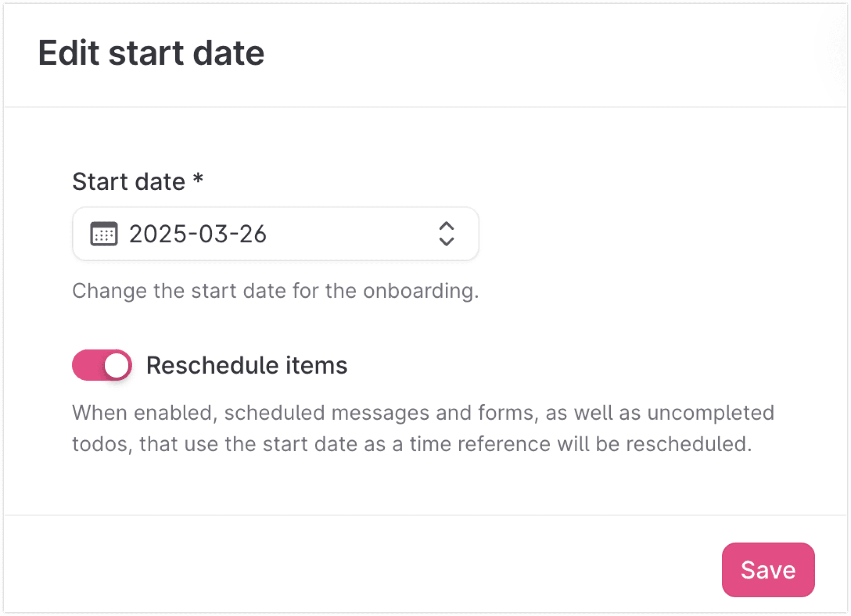Image resolution: width=851 pixels, height=616 pixels.
Task: Click the reschedule explanation paragraph
Action: pyautogui.click(x=423, y=428)
